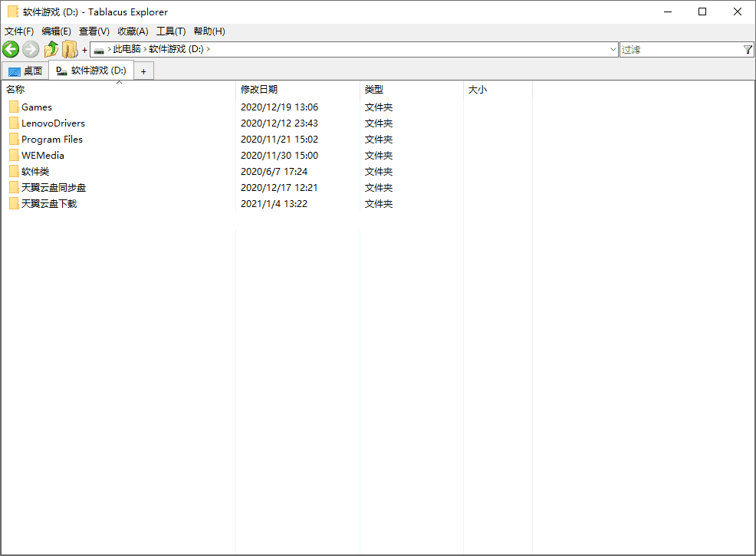The image size is (756, 556).
Task: Click the + button to open a new tab
Action: click(143, 71)
